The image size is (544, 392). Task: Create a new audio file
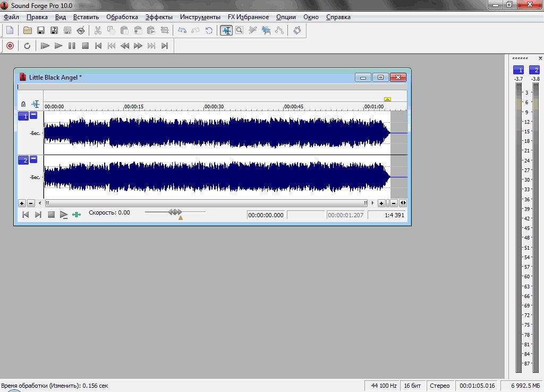point(10,30)
